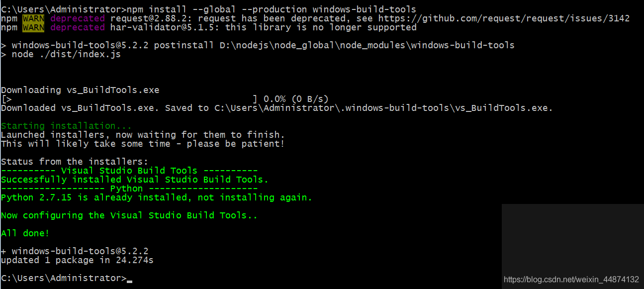Click the 'Downloading vs_BuildTools.exe' line
644x289 pixels.
[x=80, y=90]
